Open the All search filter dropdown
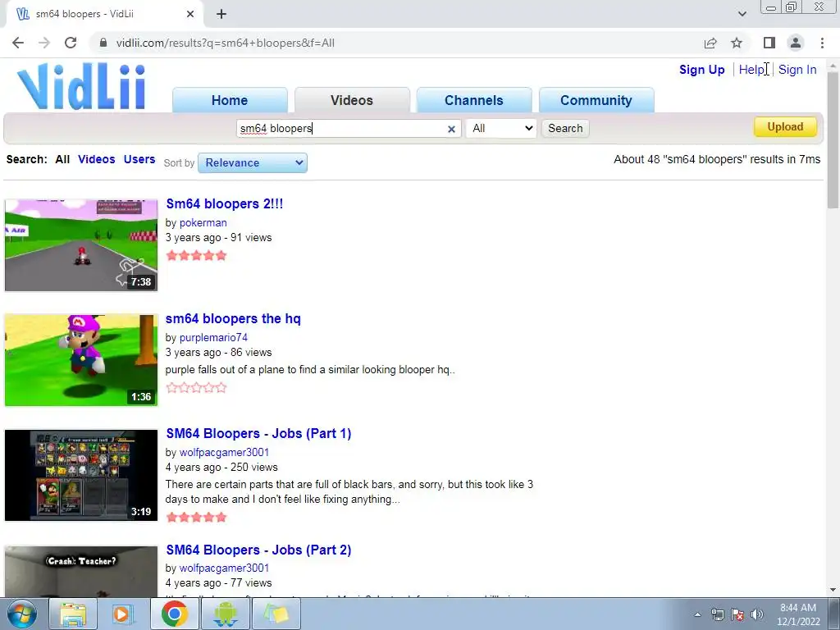840x630 pixels. (x=501, y=129)
